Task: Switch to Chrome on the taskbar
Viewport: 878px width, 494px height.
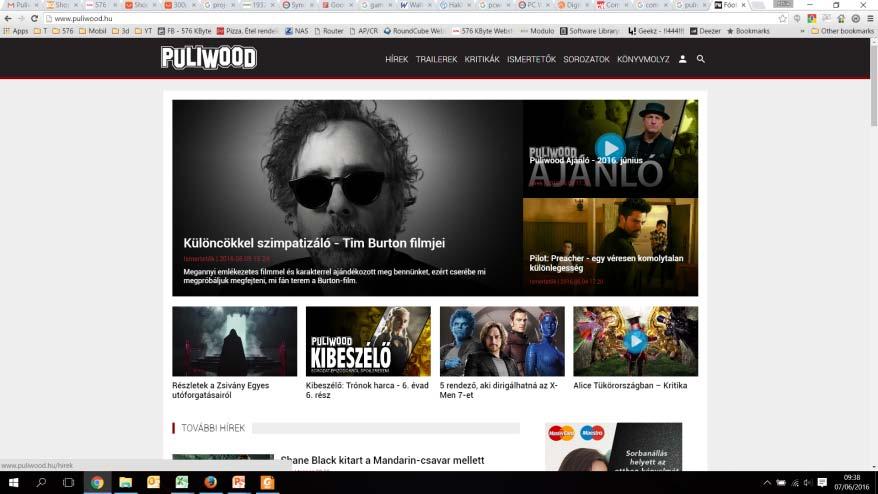Action: [97, 482]
